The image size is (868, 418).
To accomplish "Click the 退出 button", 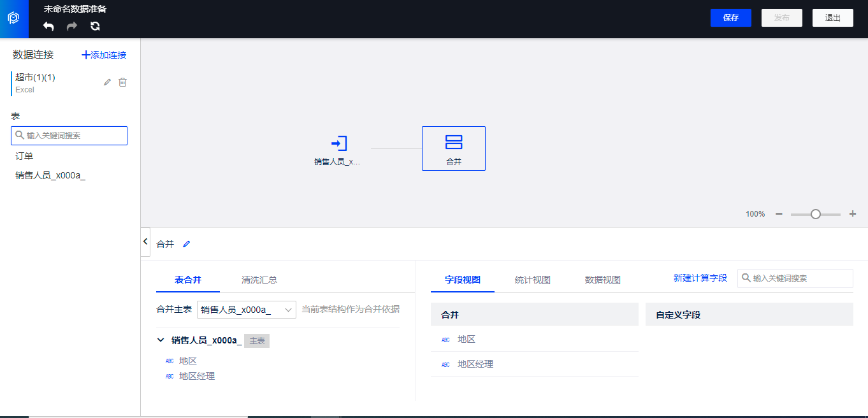I will pyautogui.click(x=833, y=18).
